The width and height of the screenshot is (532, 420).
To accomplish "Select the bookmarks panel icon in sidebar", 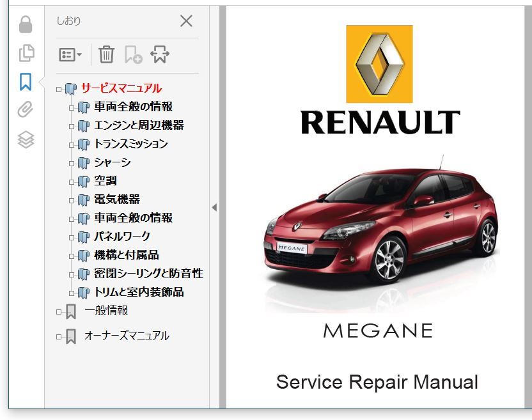I will point(26,82).
